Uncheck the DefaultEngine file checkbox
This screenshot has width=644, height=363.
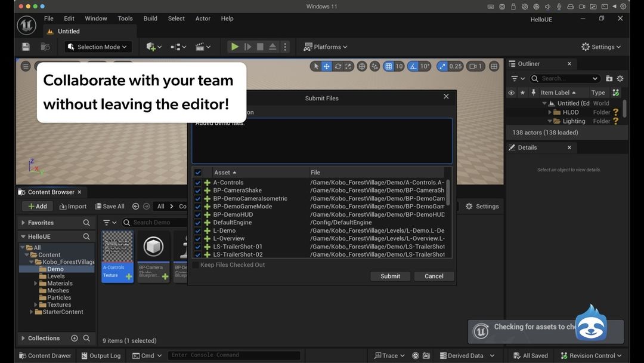pos(197,223)
